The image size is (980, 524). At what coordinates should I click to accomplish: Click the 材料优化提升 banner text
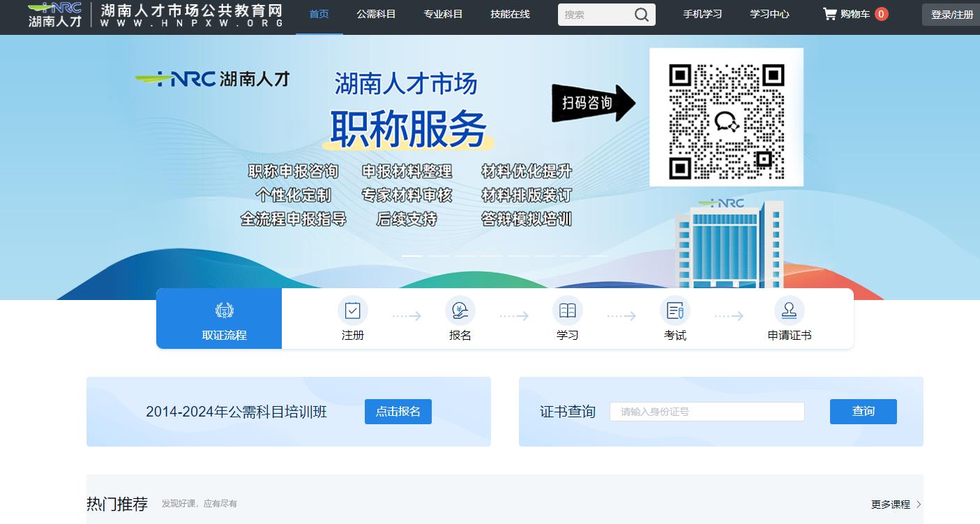point(527,172)
